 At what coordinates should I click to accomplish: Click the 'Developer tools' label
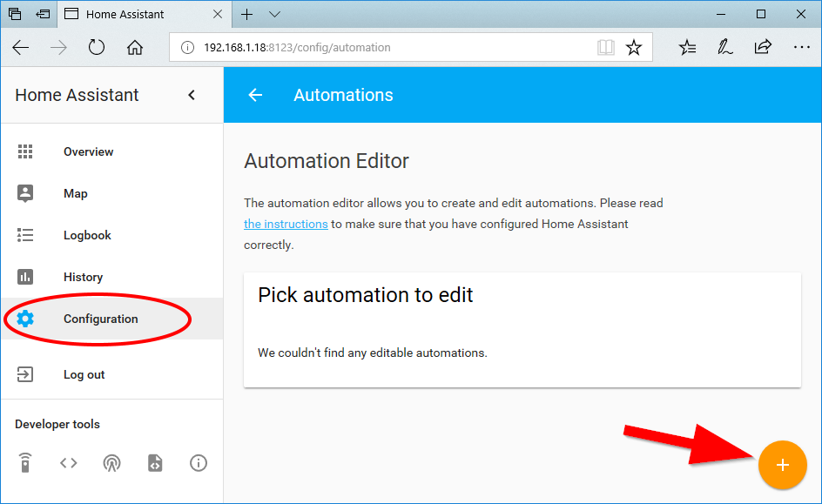pos(57,424)
